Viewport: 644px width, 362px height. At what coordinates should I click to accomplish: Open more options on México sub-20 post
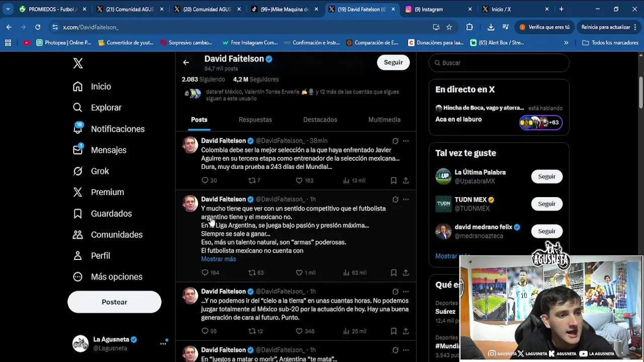(x=406, y=292)
